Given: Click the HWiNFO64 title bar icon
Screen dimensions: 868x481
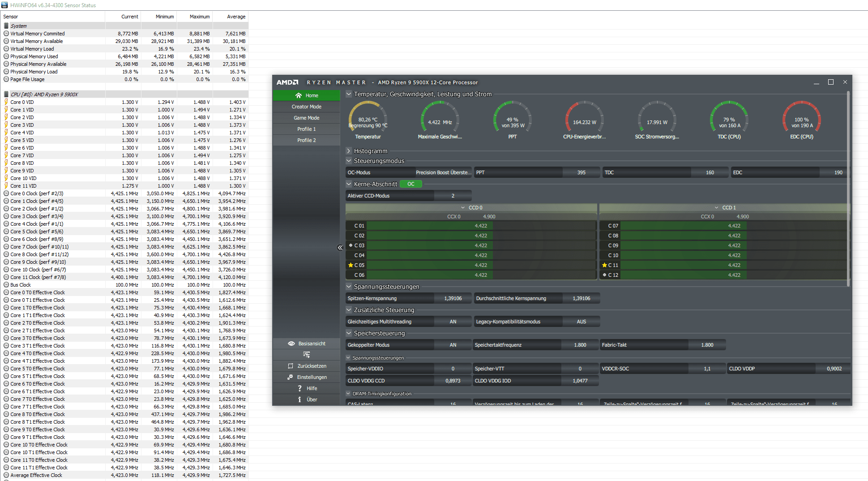Looking at the screenshot, I should coord(5,5).
